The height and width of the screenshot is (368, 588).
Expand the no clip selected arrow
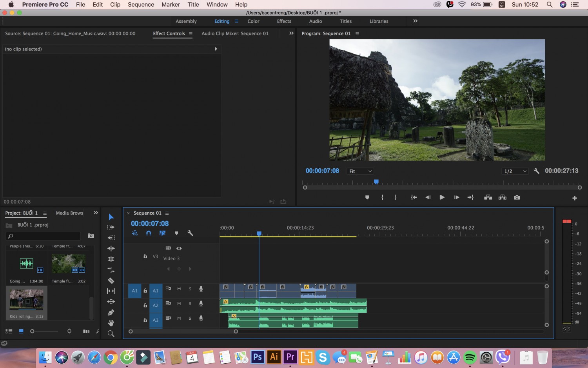(x=216, y=49)
